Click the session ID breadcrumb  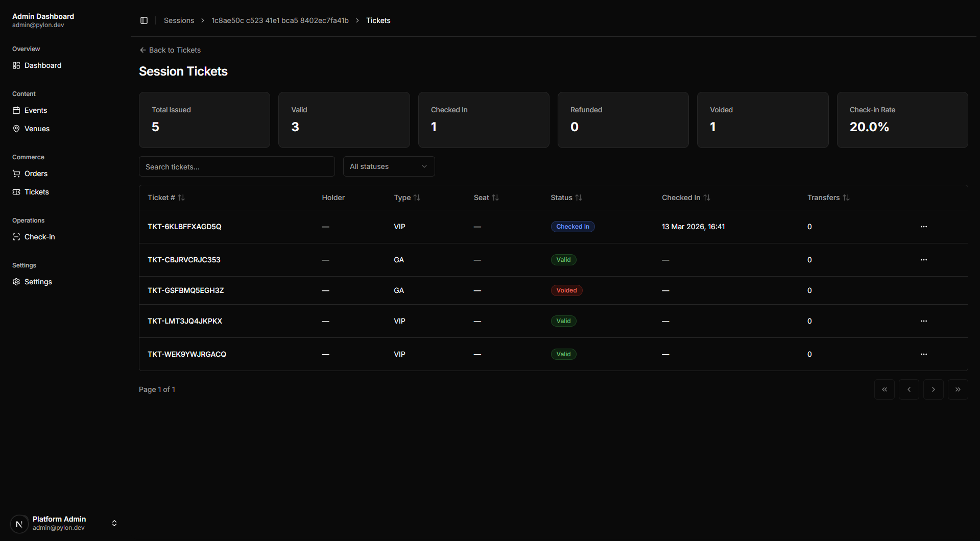click(x=280, y=20)
